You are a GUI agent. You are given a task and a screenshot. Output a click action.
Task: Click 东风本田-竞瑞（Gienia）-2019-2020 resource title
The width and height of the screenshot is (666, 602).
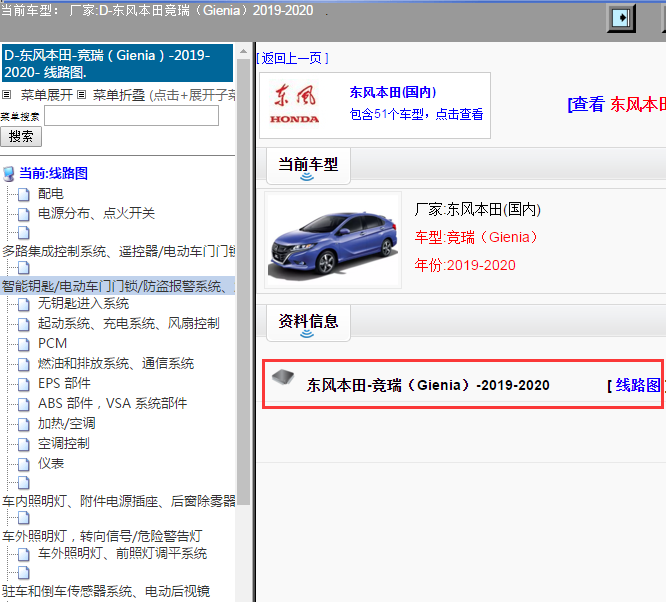428,385
